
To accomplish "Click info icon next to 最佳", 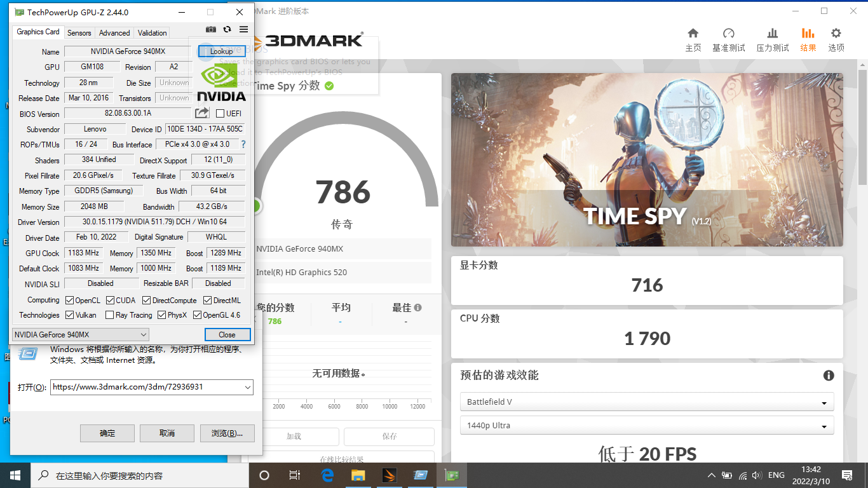I will [x=417, y=308].
